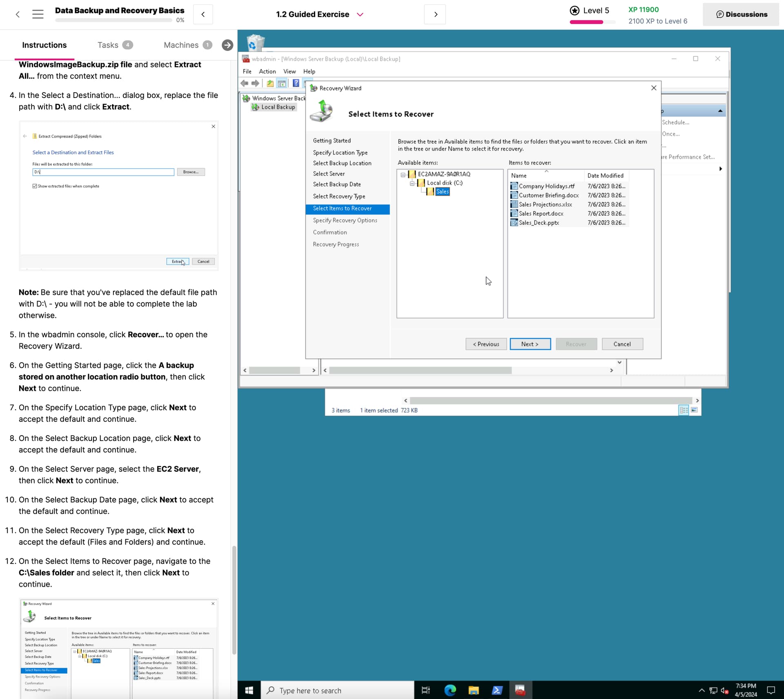Open the 1.2 Guided Exercise dropdown

(360, 14)
